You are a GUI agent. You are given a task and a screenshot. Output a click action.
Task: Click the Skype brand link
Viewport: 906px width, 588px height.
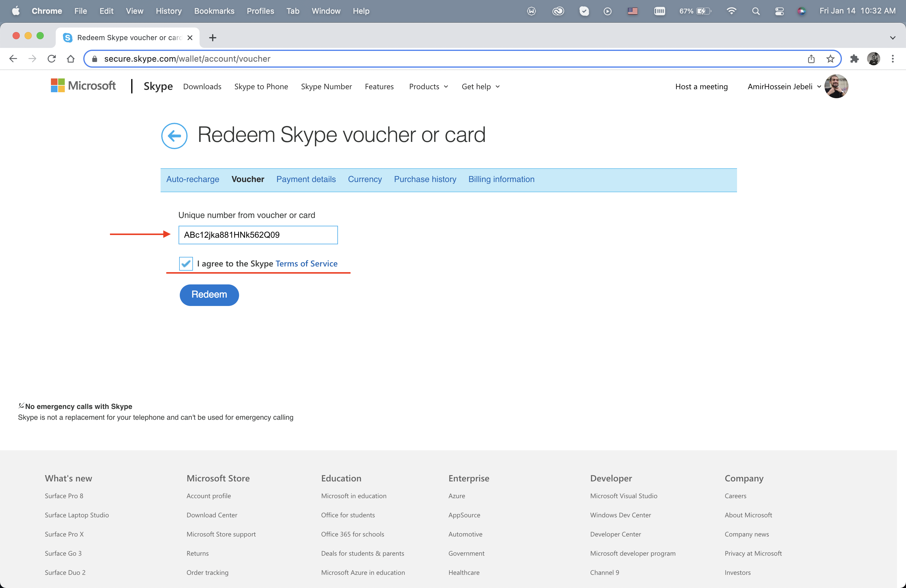click(x=158, y=86)
